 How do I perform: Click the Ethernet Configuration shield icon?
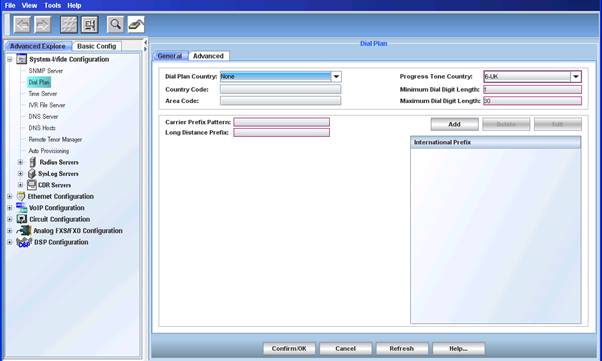click(21, 196)
